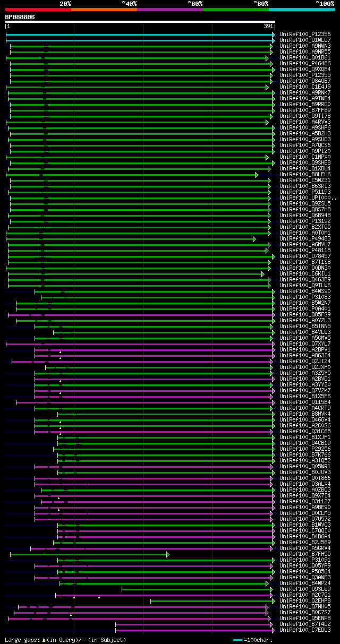Select label UniRef100_Q31C65
The height and width of the screenshot is (644, 340).
305,431
